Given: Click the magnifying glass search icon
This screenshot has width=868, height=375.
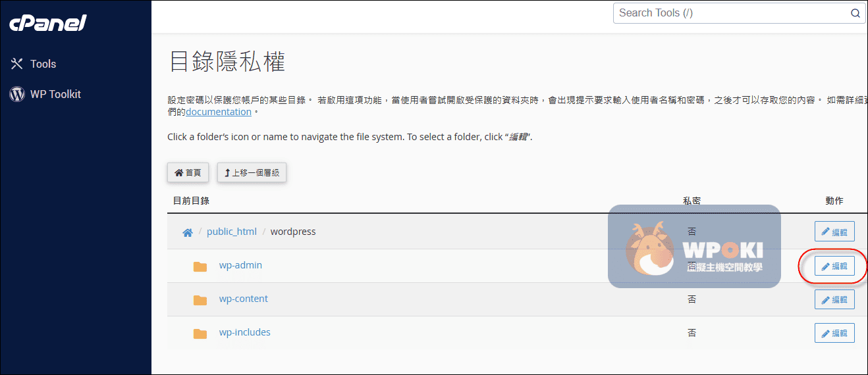Looking at the screenshot, I should click(x=855, y=13).
